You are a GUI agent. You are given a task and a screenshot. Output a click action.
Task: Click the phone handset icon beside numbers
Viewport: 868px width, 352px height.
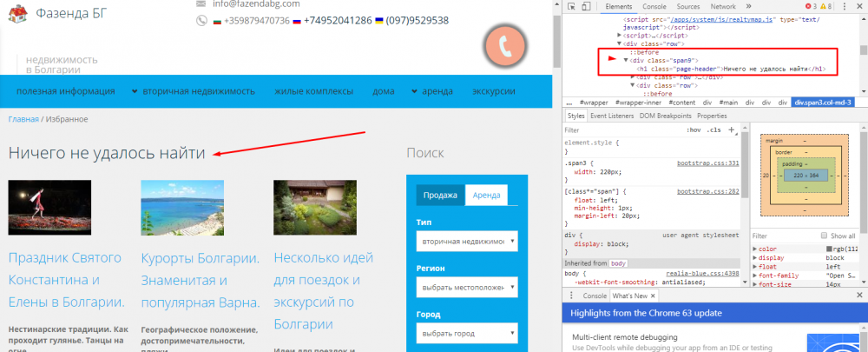tap(201, 21)
